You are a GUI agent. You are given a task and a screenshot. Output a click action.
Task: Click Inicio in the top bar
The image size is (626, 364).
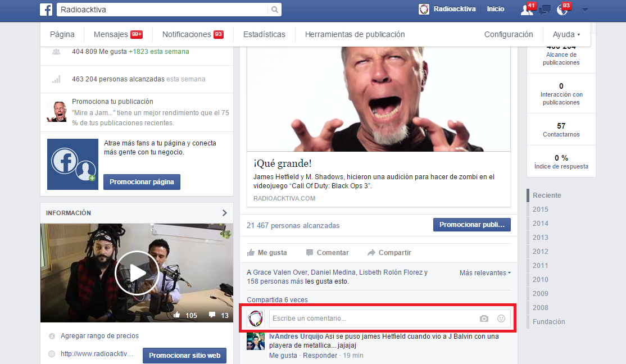pos(496,9)
